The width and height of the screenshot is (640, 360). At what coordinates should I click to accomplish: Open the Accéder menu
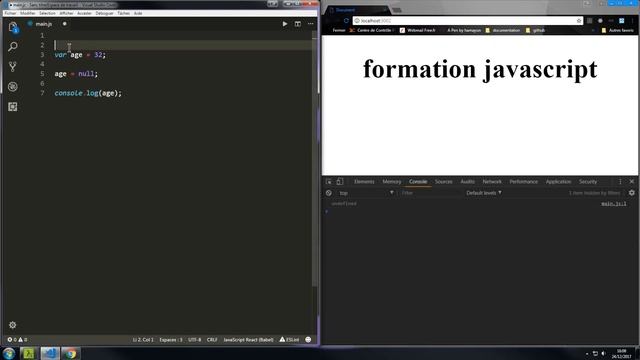click(84, 13)
